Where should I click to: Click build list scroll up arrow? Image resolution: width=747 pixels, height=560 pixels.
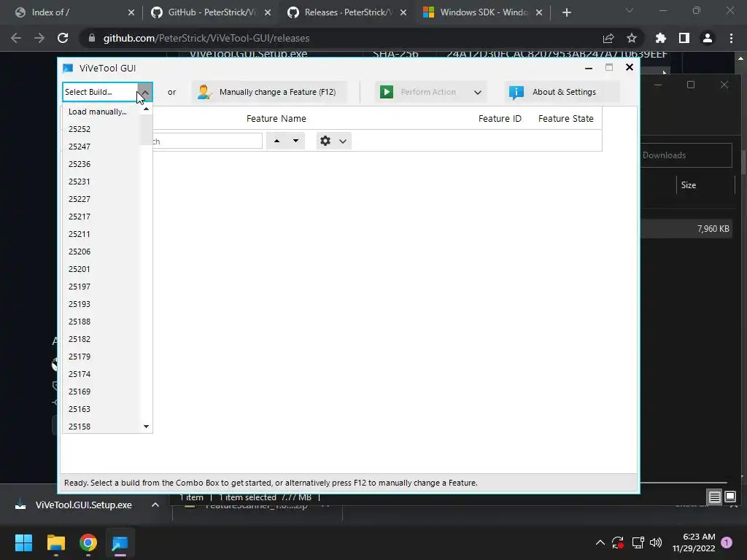[146, 109]
